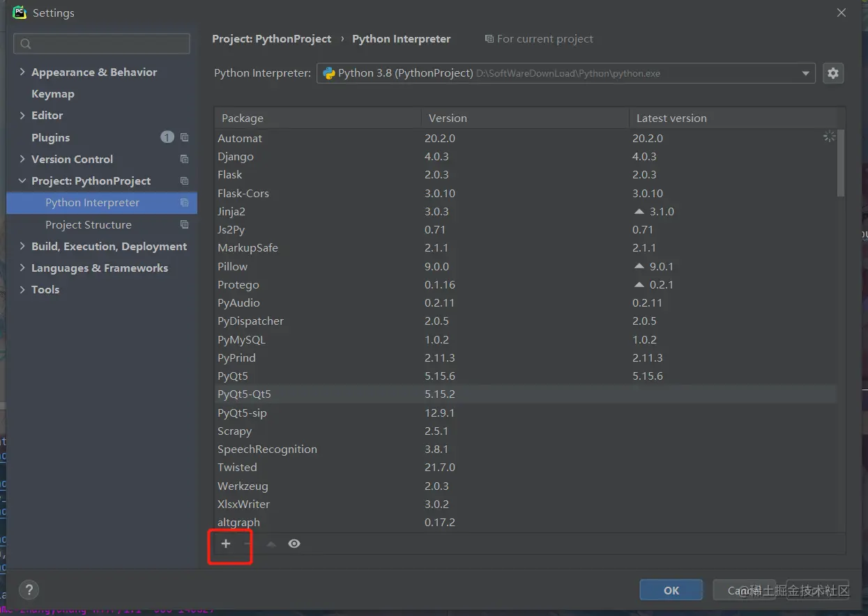Click the package list vertical scrollbar
Viewport: 868px width, 616px height.
[841, 162]
